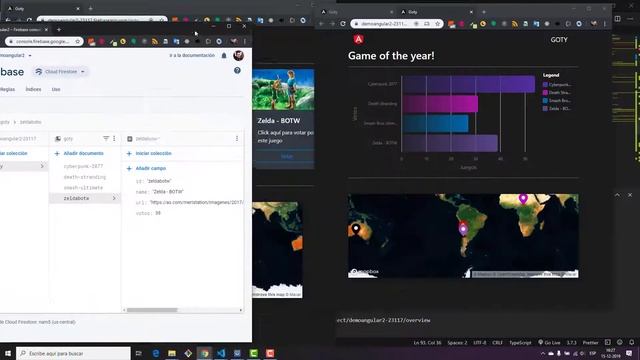Click Añadir documento
Viewport: 640px width, 360px height.
point(80,153)
